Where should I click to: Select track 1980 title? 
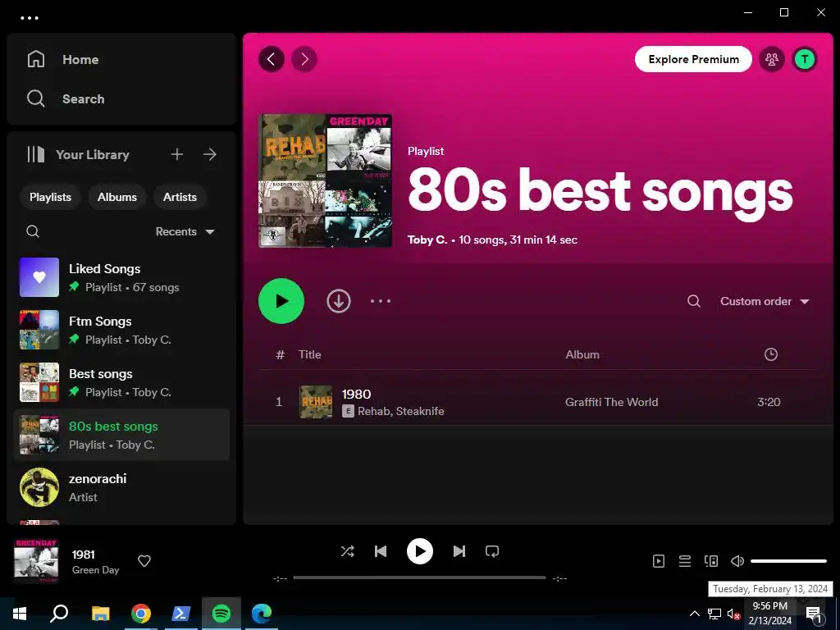[x=356, y=395]
